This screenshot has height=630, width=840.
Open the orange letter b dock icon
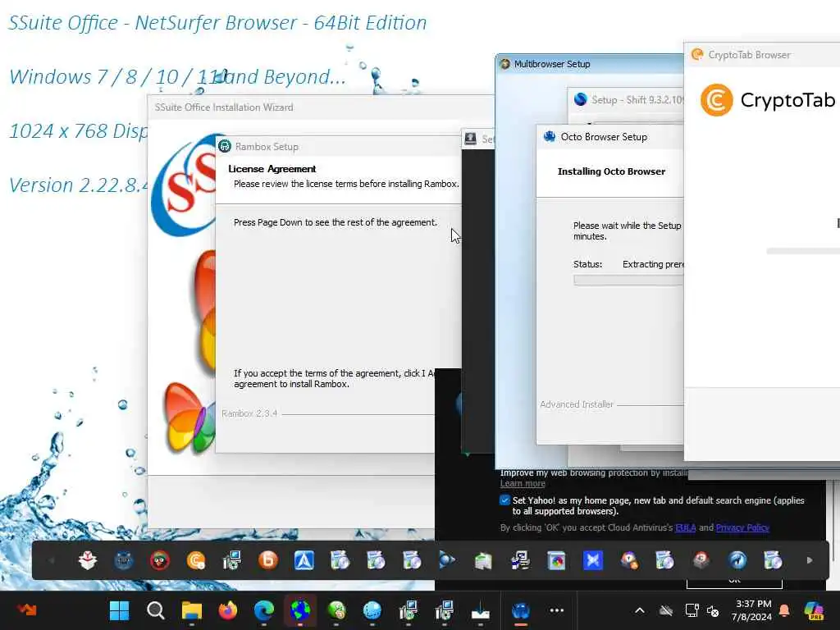point(268,560)
